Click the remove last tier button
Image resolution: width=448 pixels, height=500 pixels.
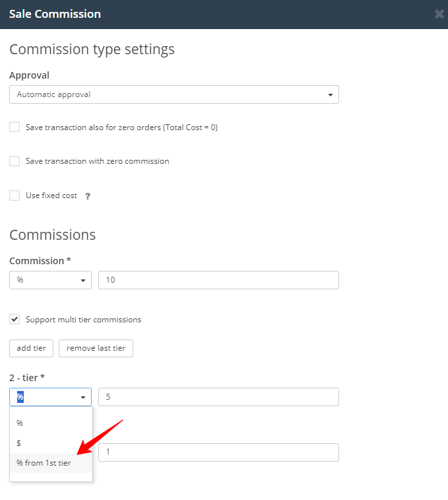[96, 348]
